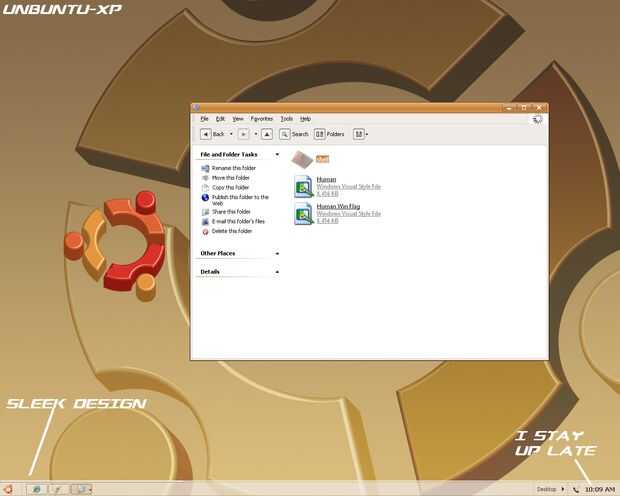Click the E-mail folder's files icon

[x=205, y=222]
